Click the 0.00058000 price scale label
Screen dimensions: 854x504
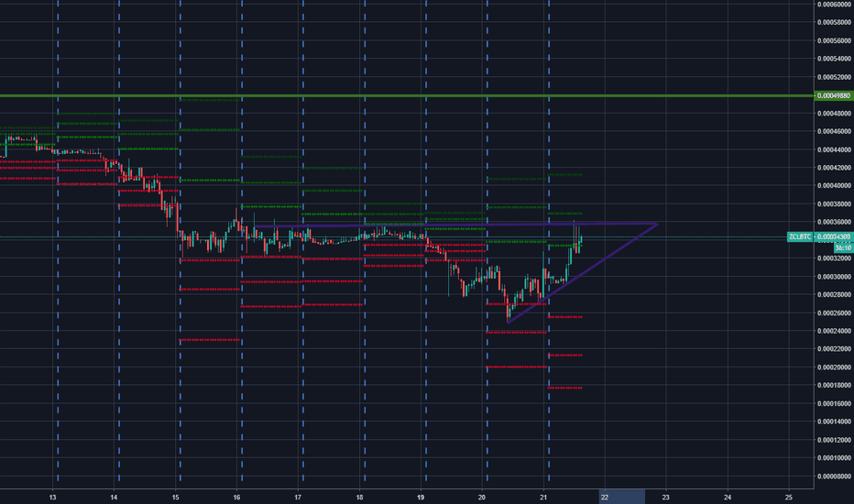pos(835,22)
